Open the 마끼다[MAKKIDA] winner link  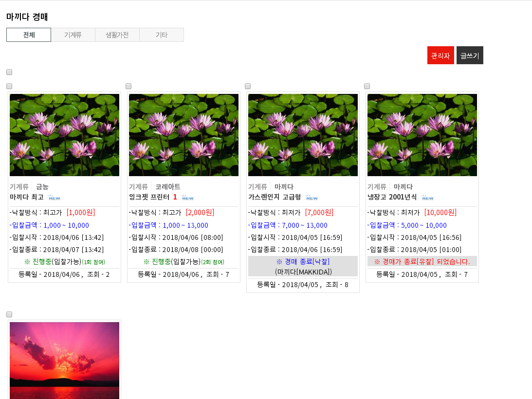(303, 273)
